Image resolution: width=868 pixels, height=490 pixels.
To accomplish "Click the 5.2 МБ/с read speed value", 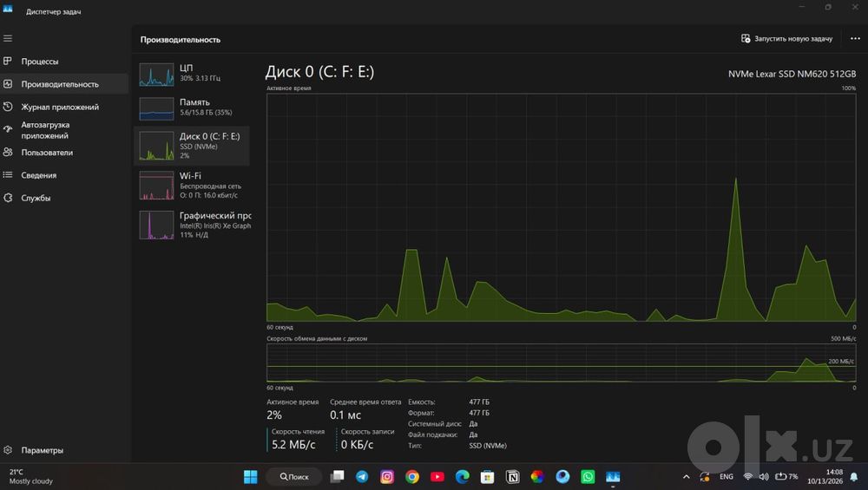I will pyautogui.click(x=293, y=445).
